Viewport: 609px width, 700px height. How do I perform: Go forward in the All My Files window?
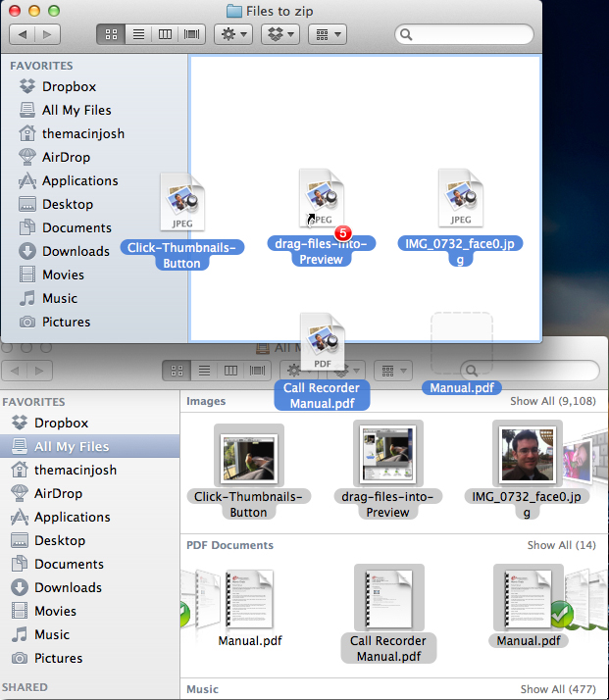click(x=39, y=371)
